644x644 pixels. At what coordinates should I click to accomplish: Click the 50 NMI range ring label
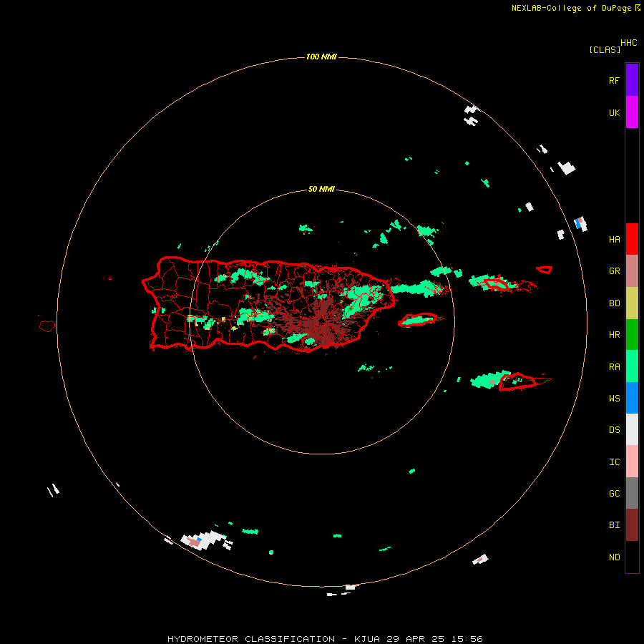(321, 190)
